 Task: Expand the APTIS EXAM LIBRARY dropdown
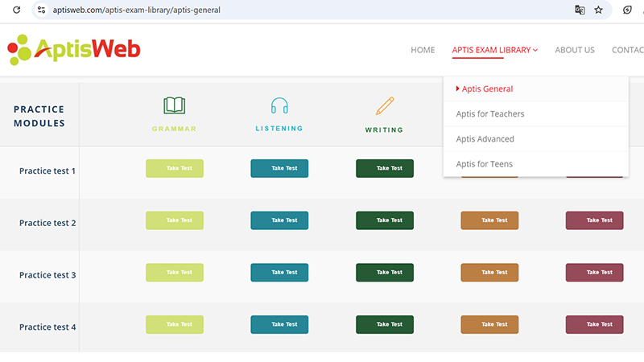click(x=494, y=50)
